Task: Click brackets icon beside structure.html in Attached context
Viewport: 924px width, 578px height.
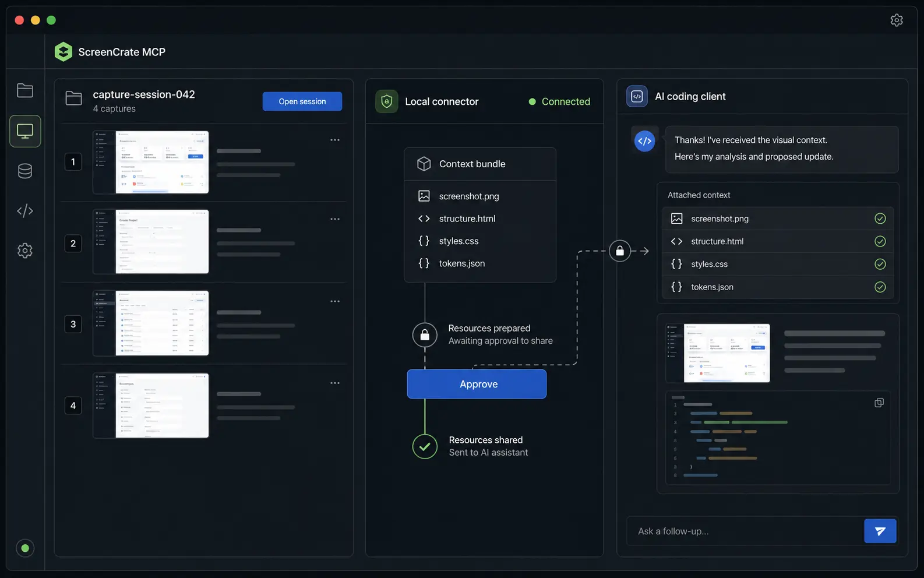Action: [676, 241]
